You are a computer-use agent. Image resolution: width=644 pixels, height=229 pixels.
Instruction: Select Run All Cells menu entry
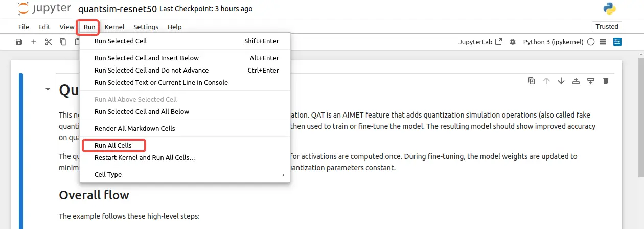pyautogui.click(x=113, y=145)
